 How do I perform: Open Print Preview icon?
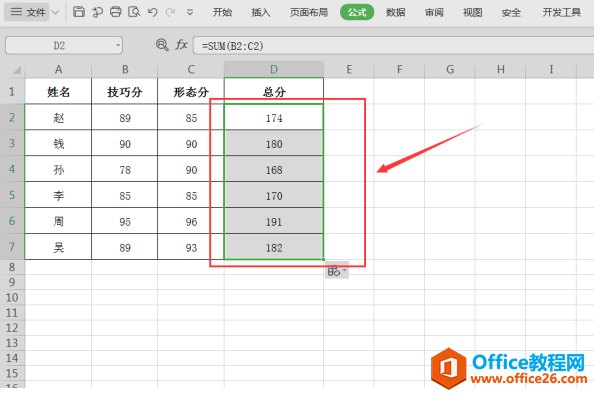click(x=134, y=12)
